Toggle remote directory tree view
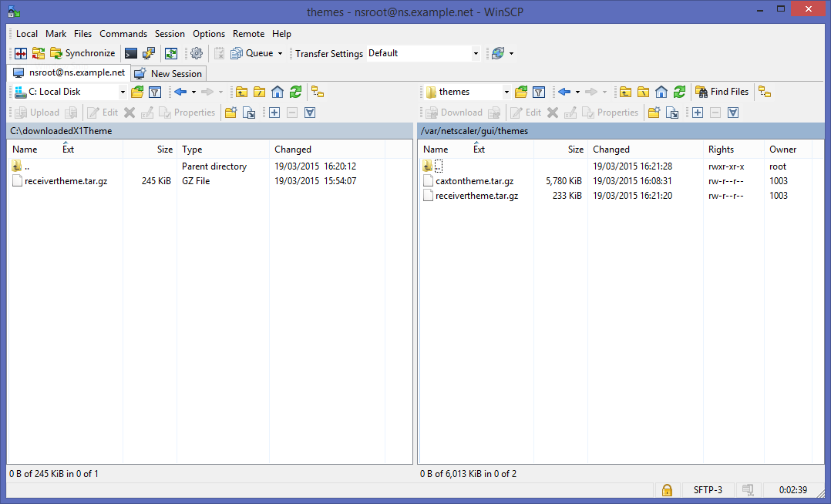This screenshot has width=831, height=504. [765, 92]
